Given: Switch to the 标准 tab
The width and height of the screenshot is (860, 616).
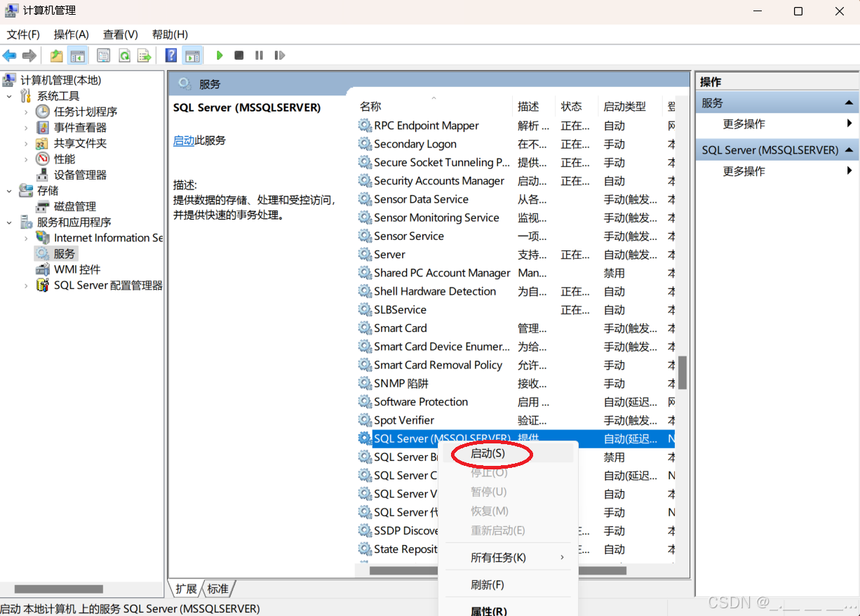Looking at the screenshot, I should (x=218, y=589).
